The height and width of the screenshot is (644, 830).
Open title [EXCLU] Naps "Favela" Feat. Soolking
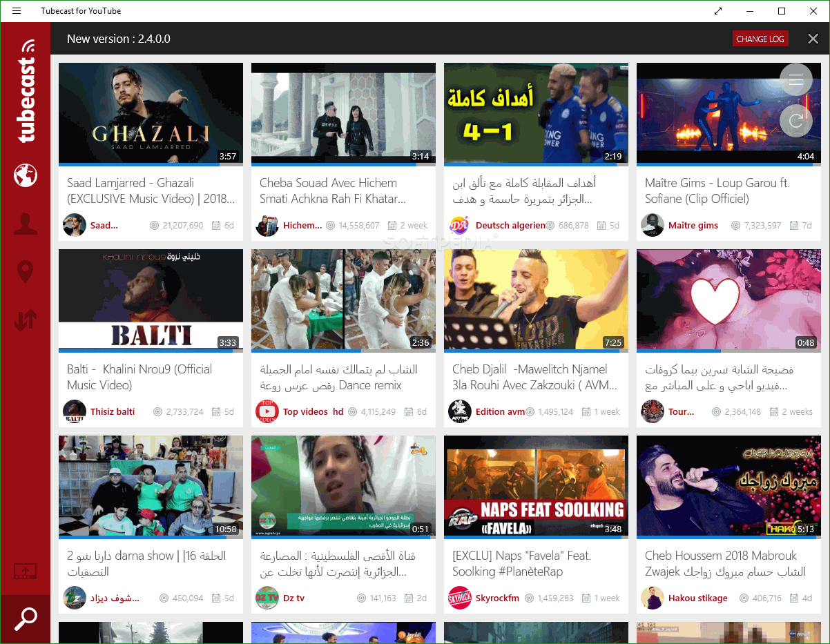pos(522,564)
